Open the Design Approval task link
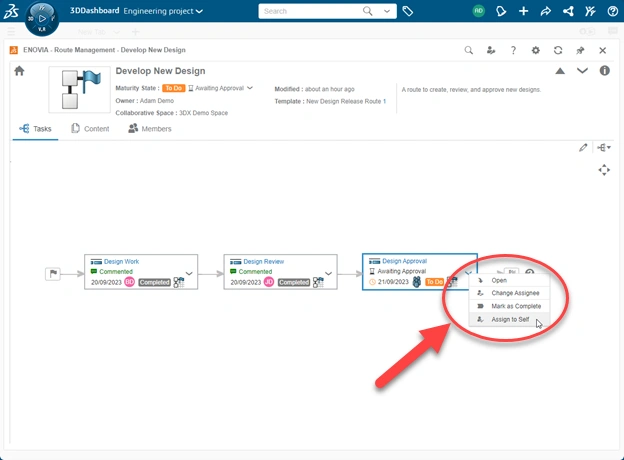The width and height of the screenshot is (624, 460). (404, 261)
